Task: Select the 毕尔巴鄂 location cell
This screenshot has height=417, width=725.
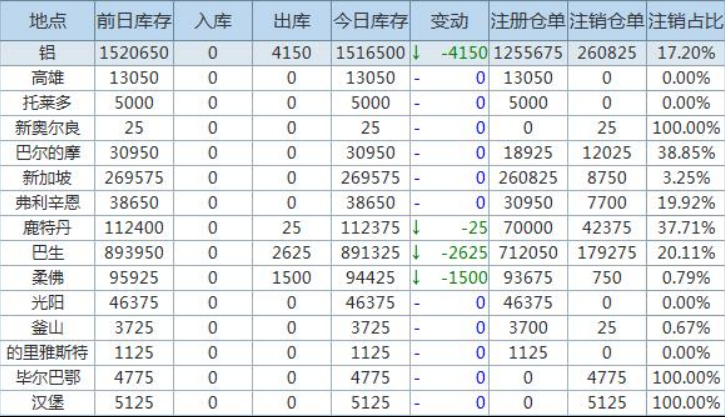Action: (x=46, y=377)
